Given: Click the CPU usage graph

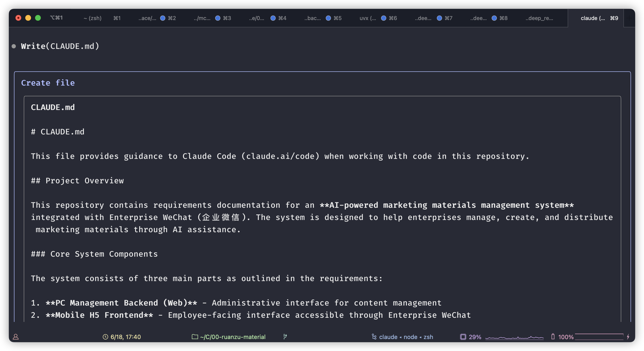Looking at the screenshot, I should tap(514, 337).
